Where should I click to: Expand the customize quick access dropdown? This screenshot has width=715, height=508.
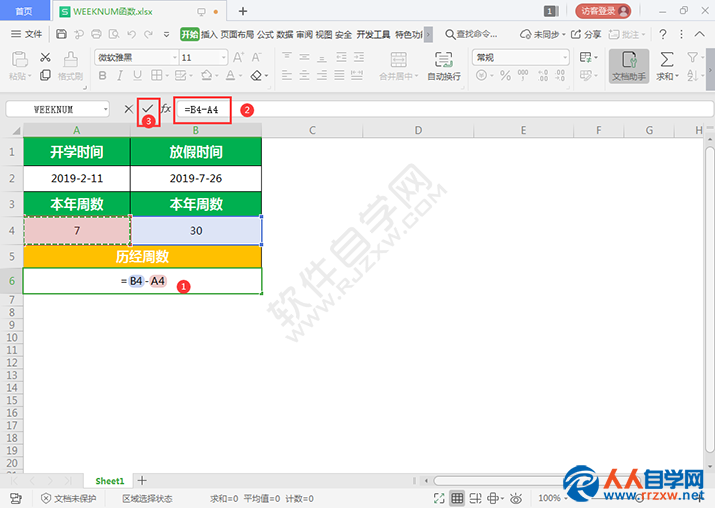[166, 34]
